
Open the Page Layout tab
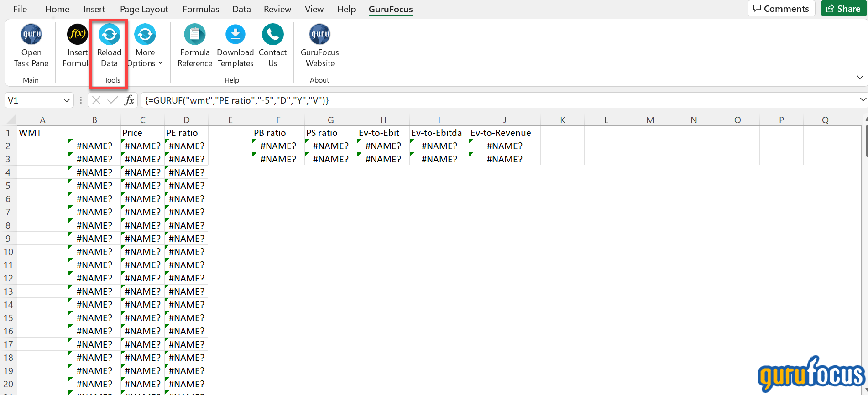(144, 9)
